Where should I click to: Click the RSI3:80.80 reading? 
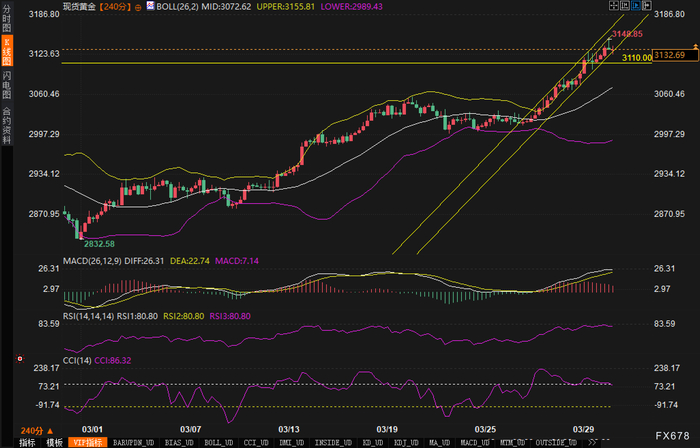pyautogui.click(x=230, y=316)
